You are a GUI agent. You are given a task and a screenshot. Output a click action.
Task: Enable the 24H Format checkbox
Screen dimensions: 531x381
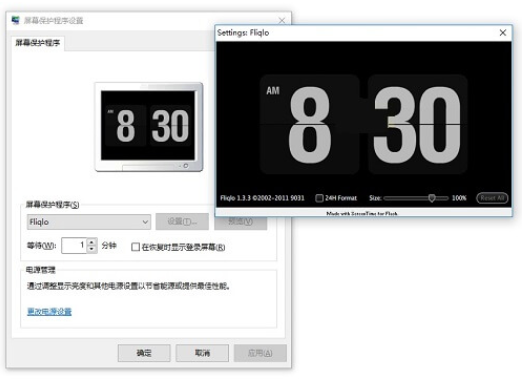pos(319,198)
